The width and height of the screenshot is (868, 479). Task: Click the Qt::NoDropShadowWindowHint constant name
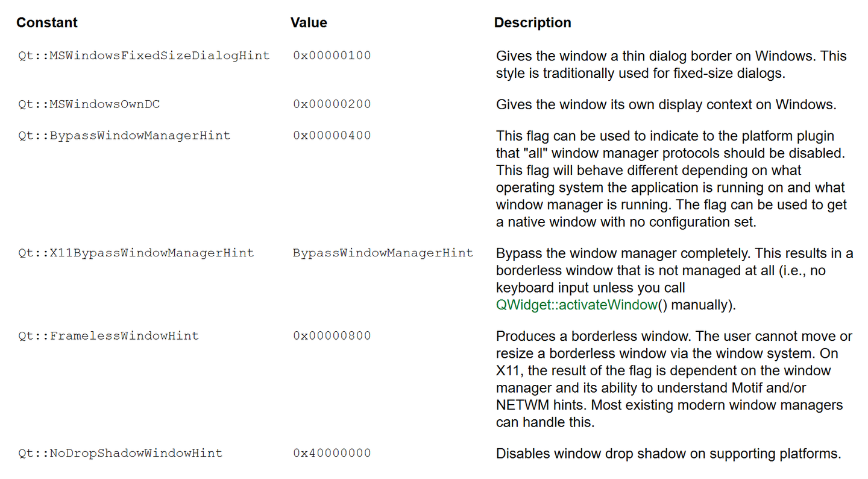point(121,453)
